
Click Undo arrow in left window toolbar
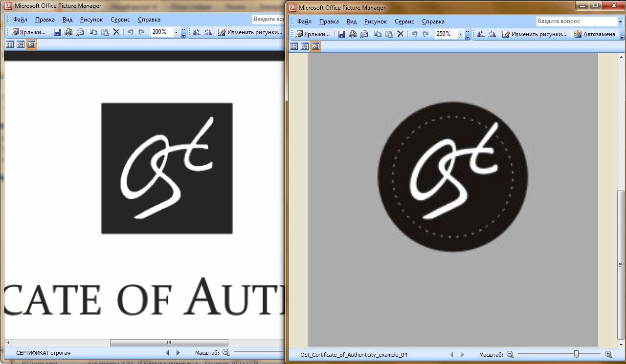(131, 32)
